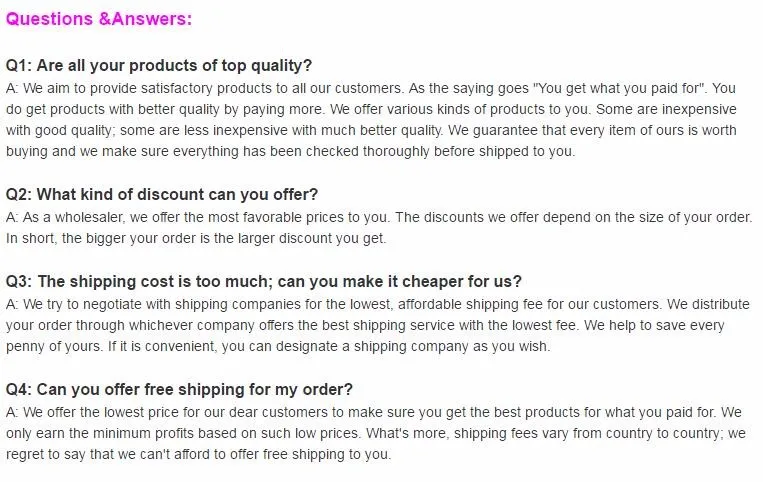Image resolution: width=763 pixels, height=482 pixels.
Task: Click the Q3 shipping cost question
Action: tap(263, 282)
